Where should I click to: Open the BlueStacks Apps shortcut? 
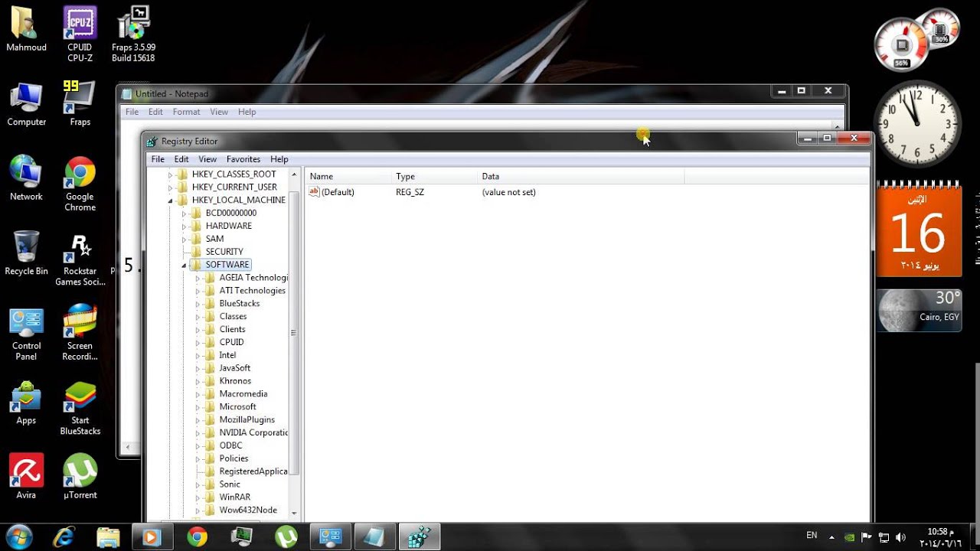point(27,403)
